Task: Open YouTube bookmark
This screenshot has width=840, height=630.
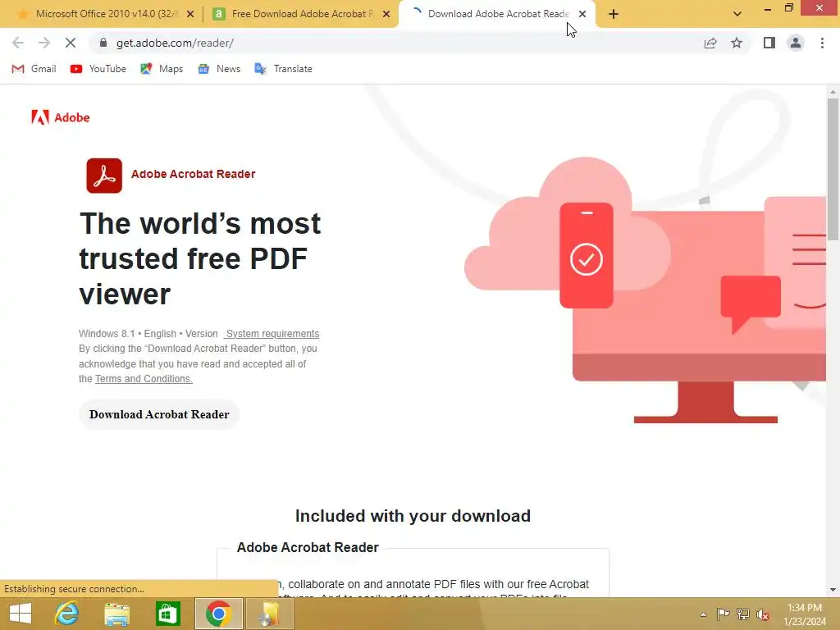Action: point(98,69)
